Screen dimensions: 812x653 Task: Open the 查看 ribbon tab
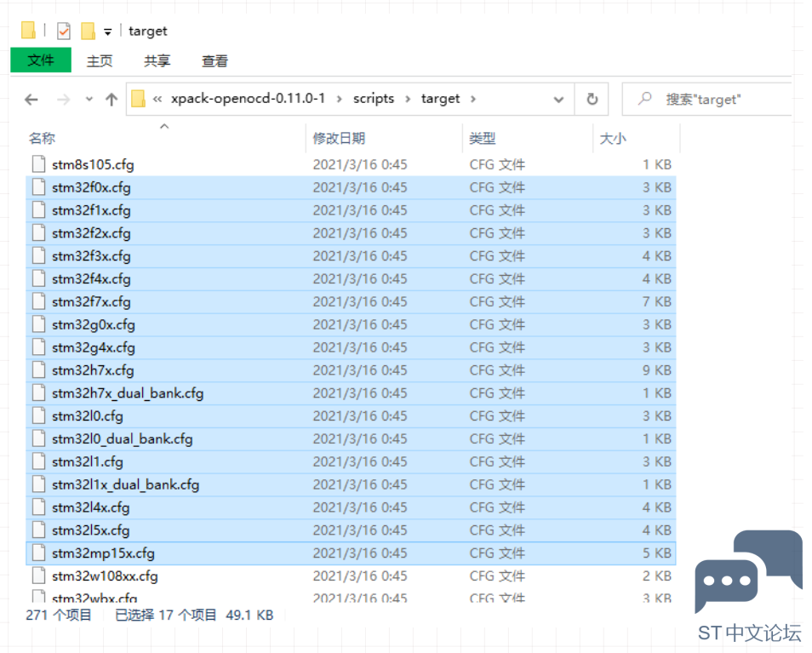pyautogui.click(x=214, y=61)
